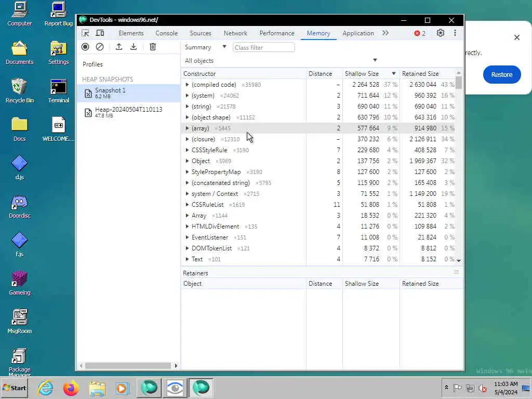Switch to the Sources tab

(200, 33)
